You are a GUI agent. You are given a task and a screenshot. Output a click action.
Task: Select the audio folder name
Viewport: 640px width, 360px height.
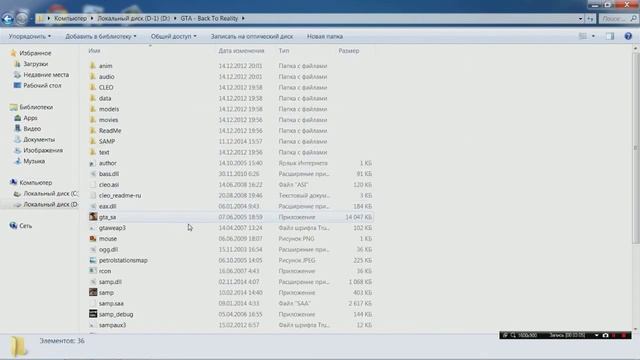[x=107, y=76]
